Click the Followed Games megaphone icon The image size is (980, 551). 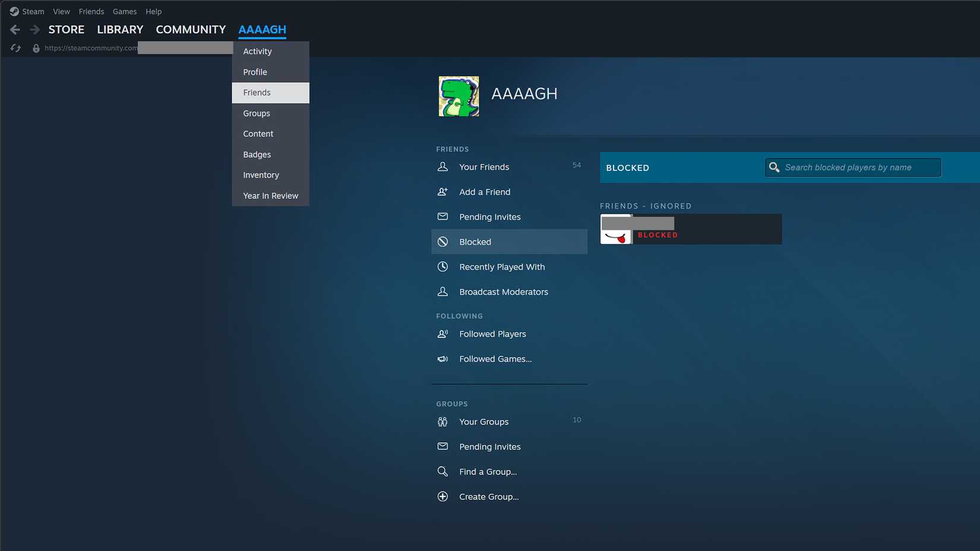(442, 359)
